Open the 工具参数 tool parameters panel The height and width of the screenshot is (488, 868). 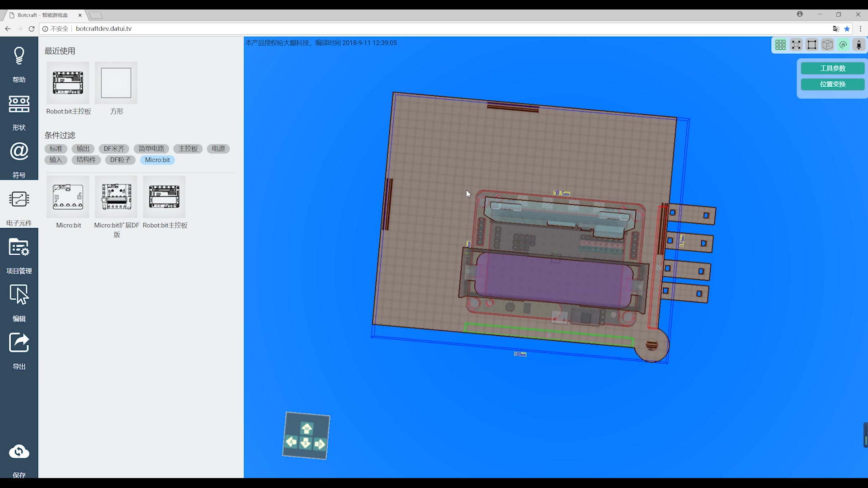coord(832,68)
